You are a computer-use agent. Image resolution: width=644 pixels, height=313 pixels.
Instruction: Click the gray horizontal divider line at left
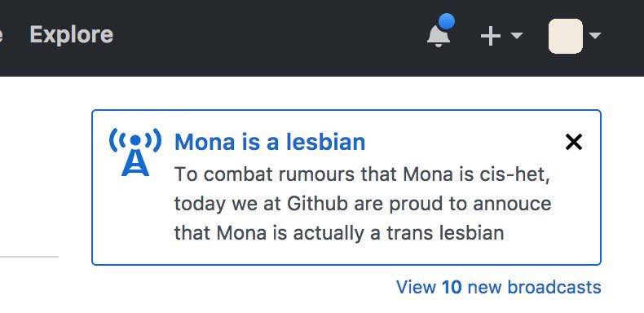pyautogui.click(x=29, y=257)
